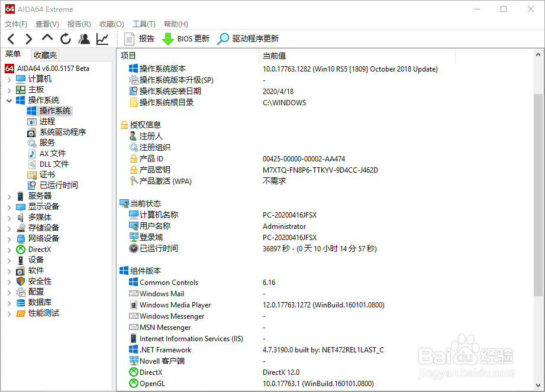The image size is (545, 392).
Task: Expand the 主板 tree node
Action: coord(9,90)
